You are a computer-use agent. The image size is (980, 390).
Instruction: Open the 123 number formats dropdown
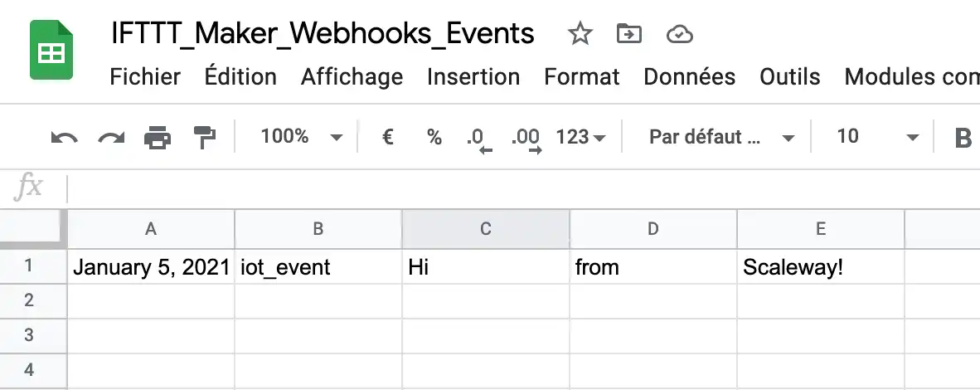pos(580,136)
